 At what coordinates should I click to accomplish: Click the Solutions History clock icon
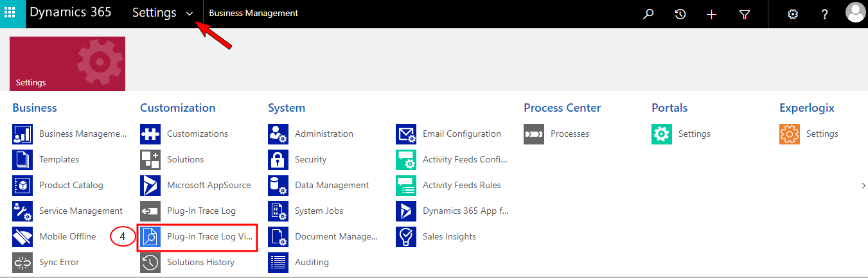[x=150, y=263]
